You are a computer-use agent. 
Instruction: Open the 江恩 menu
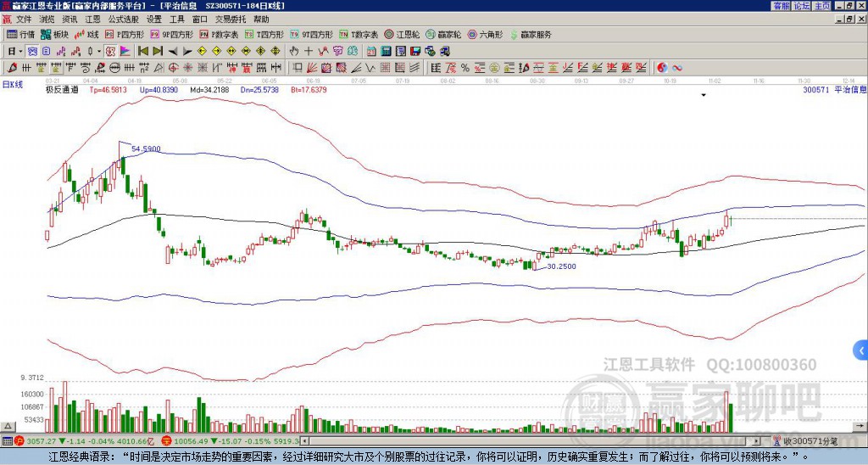click(92, 20)
